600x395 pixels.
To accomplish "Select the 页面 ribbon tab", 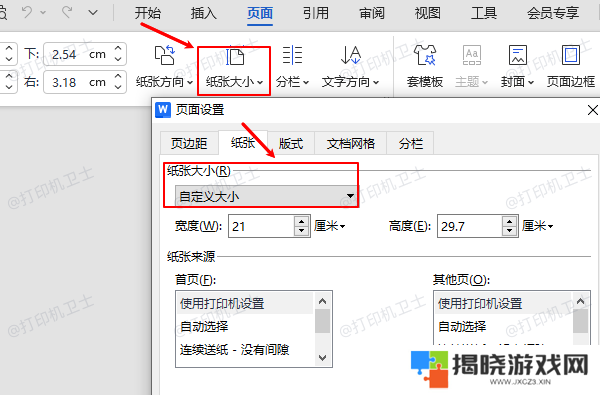I will pos(260,13).
